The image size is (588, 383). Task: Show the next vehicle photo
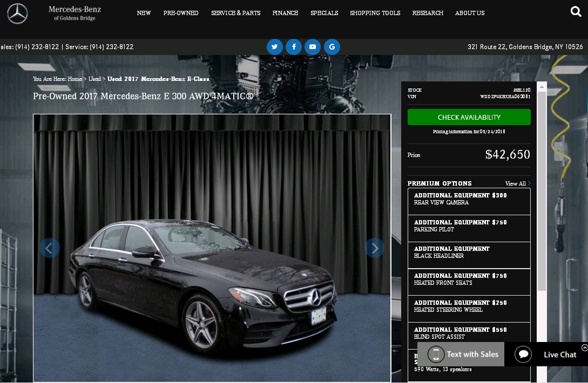pyautogui.click(x=374, y=248)
